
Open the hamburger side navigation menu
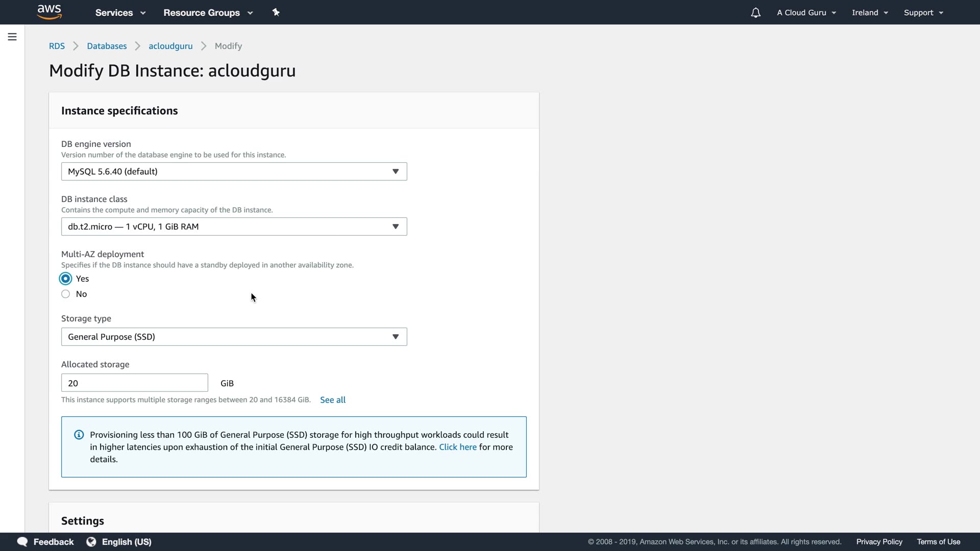point(12,37)
